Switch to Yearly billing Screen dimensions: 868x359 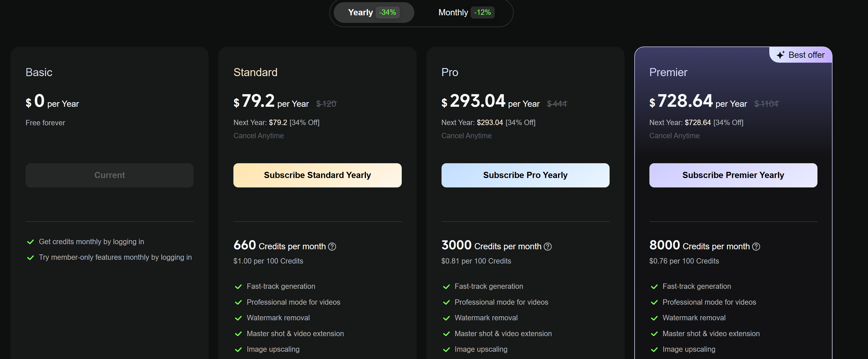click(360, 12)
